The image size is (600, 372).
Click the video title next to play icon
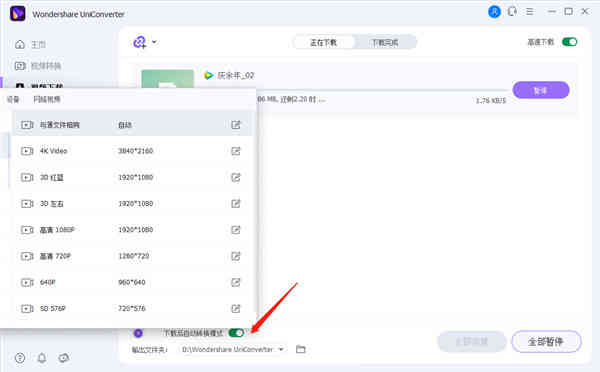point(236,75)
